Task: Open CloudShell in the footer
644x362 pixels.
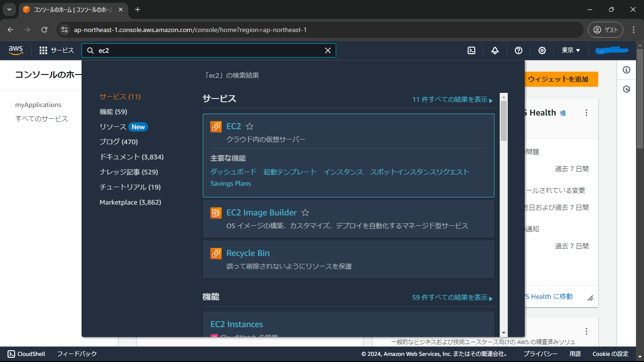Action: point(26,354)
